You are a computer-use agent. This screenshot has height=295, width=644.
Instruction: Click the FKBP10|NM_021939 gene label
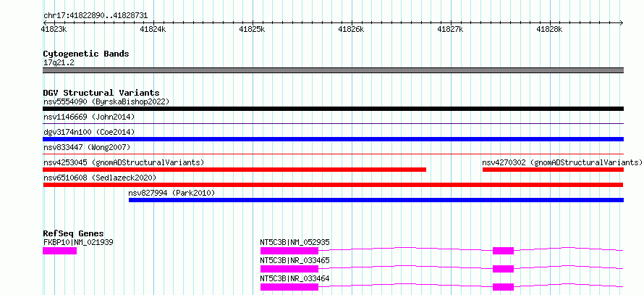78,242
